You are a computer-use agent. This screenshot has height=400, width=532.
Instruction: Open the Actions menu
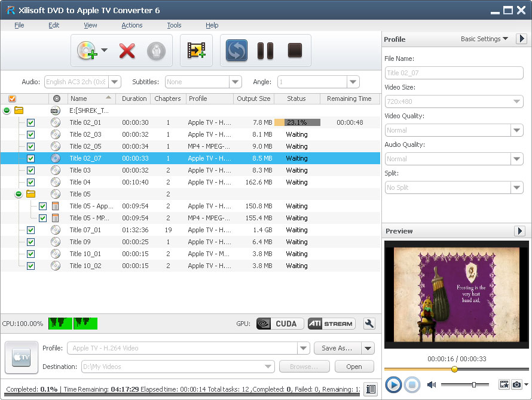click(x=132, y=25)
